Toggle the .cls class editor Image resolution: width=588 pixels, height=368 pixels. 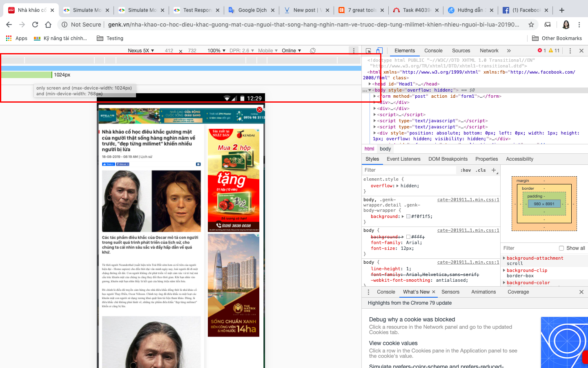pos(481,170)
